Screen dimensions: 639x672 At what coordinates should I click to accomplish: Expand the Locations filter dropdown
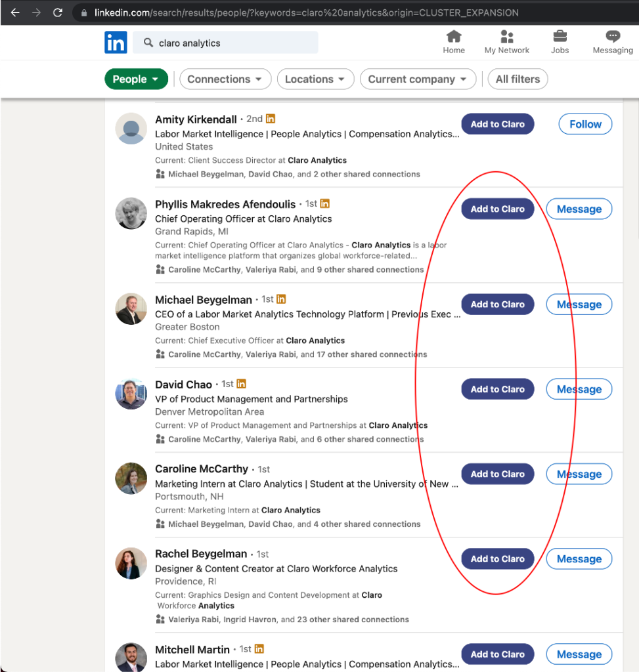tap(315, 79)
